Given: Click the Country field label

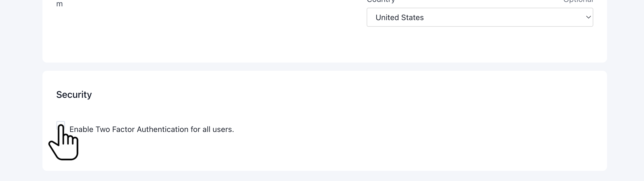Looking at the screenshot, I should tap(381, 1).
